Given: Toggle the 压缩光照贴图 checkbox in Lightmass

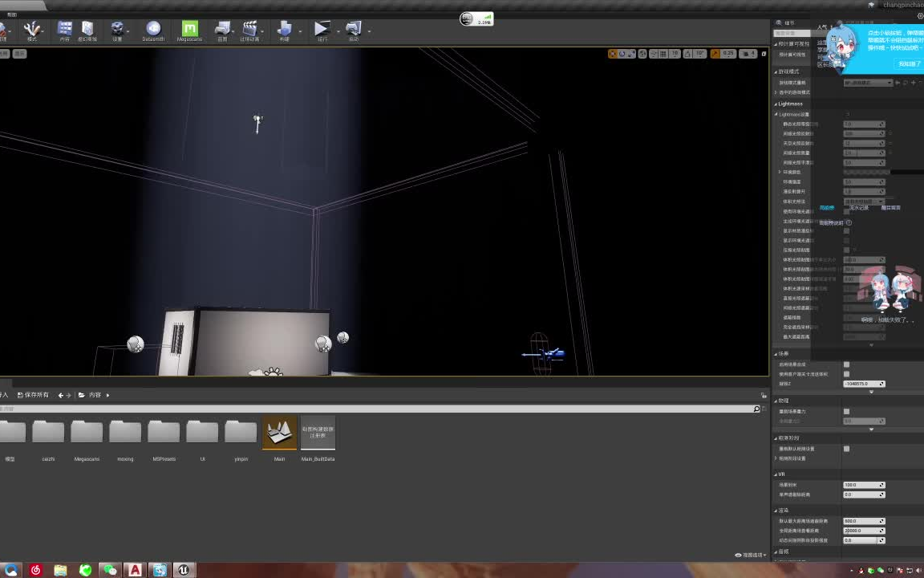Looking at the screenshot, I should (x=847, y=250).
